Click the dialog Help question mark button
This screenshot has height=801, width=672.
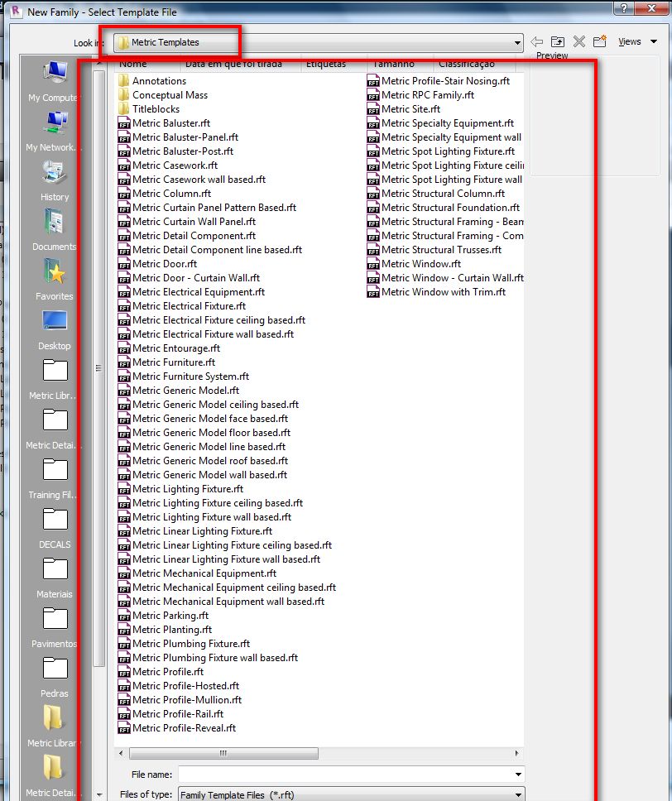[625, 7]
